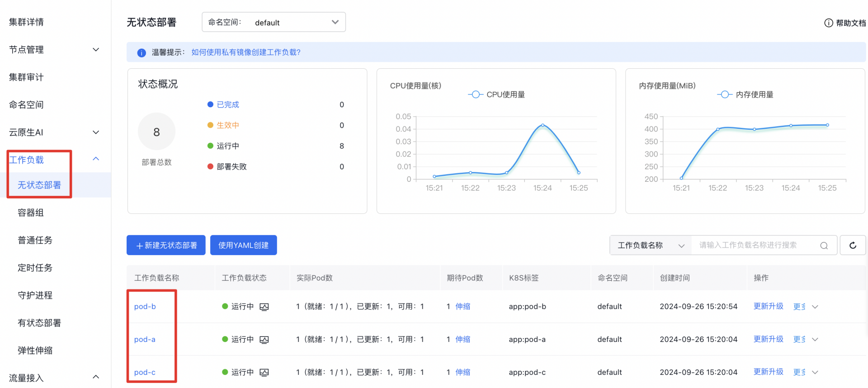Click 工作负载名称 column header

[157, 278]
